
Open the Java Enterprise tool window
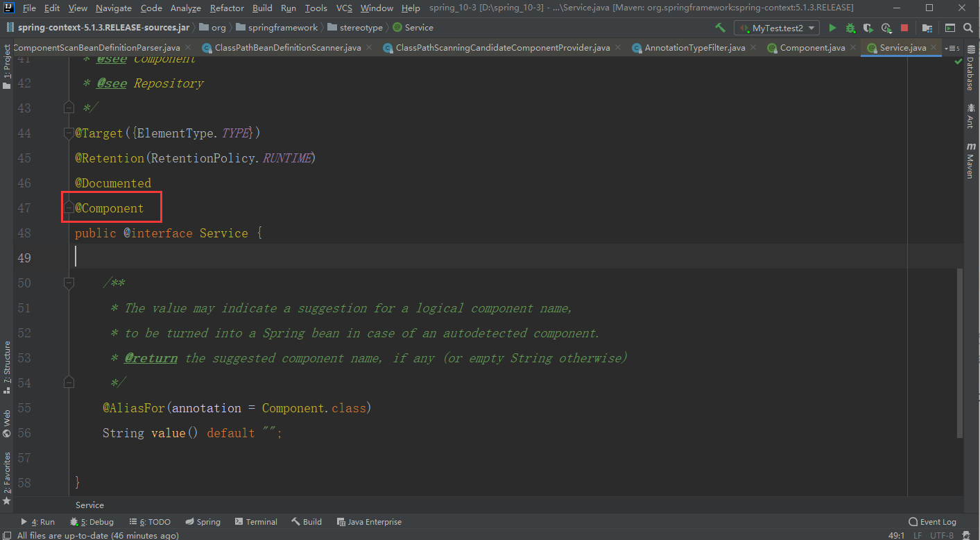tap(369, 522)
